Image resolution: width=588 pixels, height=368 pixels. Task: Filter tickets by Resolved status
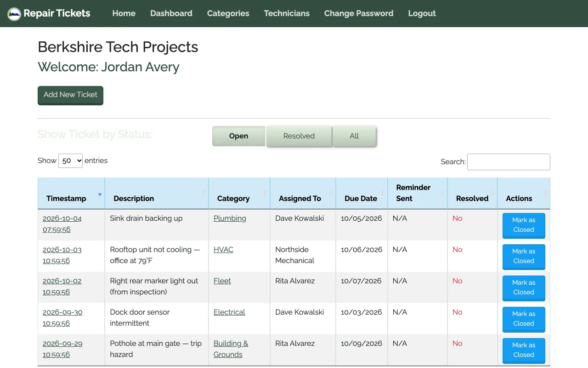tap(299, 136)
